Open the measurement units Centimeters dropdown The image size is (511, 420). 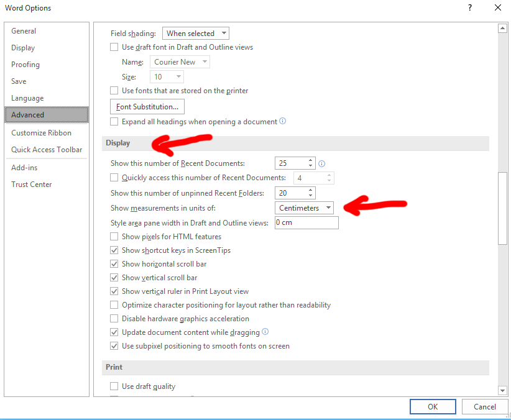point(304,208)
